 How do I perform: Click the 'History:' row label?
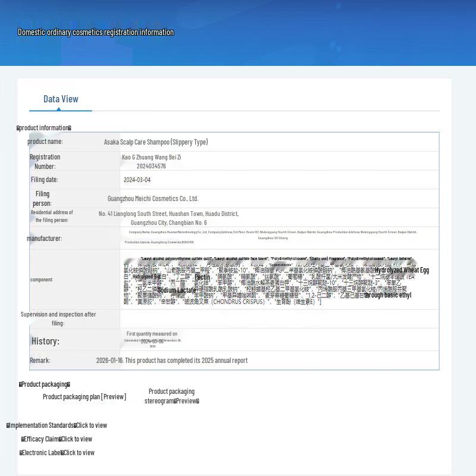click(x=46, y=341)
